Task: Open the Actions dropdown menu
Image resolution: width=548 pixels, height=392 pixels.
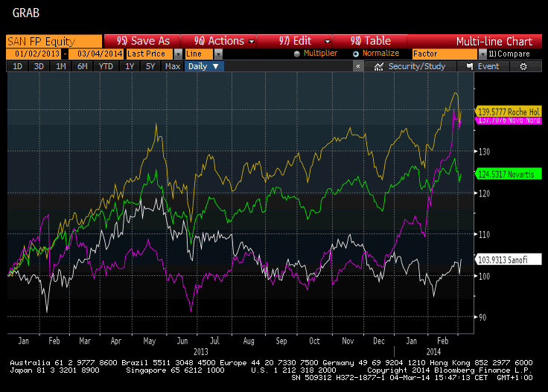Action: (218, 41)
